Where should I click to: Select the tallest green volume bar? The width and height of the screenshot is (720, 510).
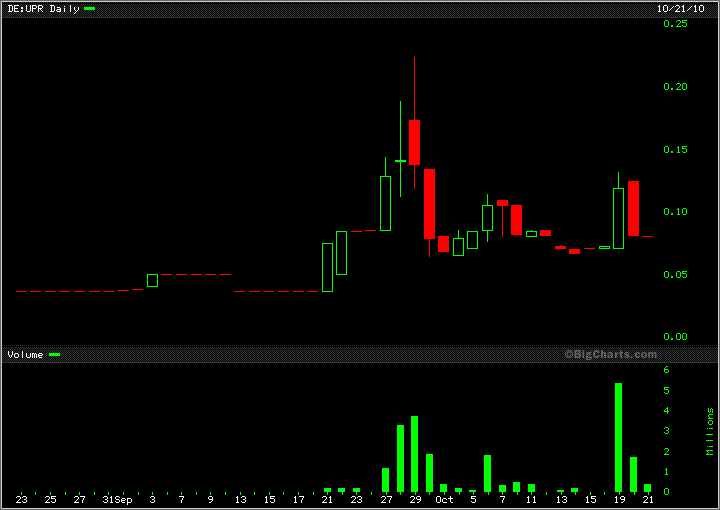618,437
